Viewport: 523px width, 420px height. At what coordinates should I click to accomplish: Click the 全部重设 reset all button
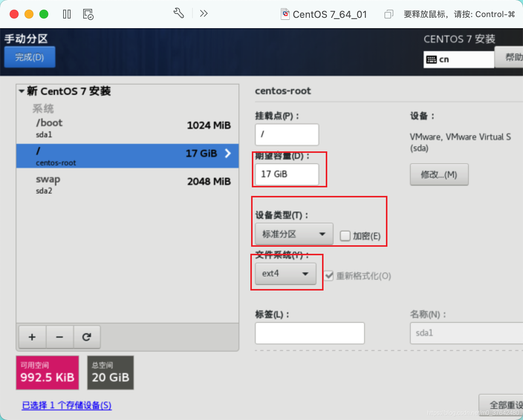tap(501, 404)
